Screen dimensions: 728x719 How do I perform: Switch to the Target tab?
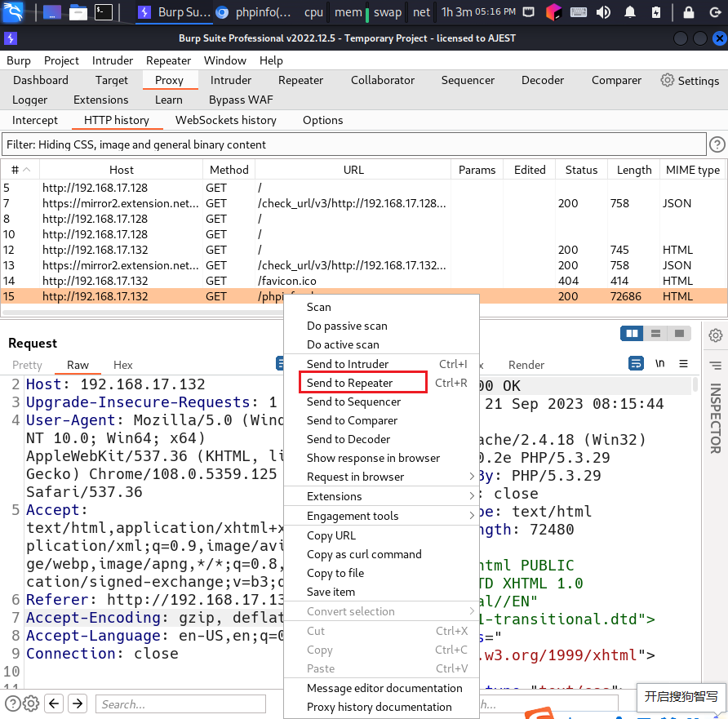(x=112, y=80)
